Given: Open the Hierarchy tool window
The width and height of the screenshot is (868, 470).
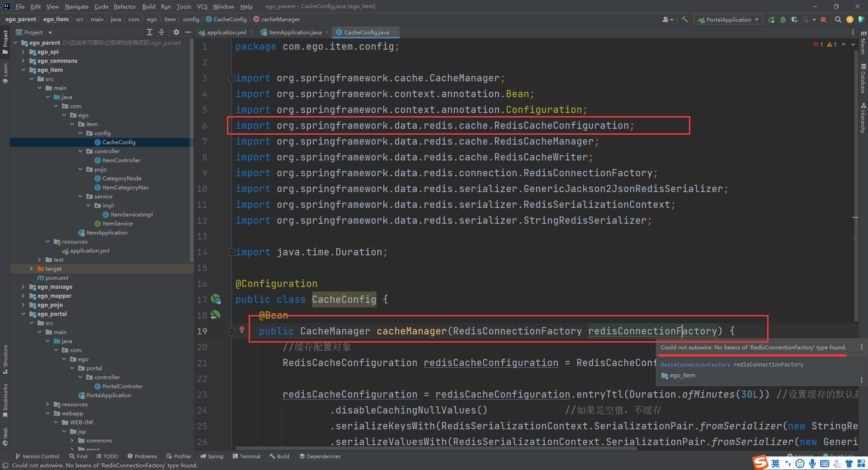Looking at the screenshot, I should (863, 117).
